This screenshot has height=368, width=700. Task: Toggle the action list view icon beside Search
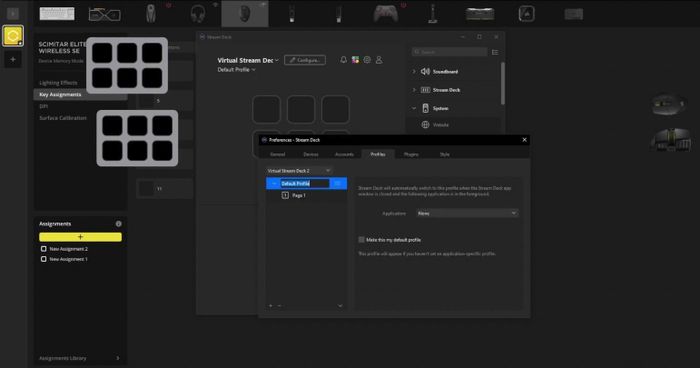click(x=495, y=52)
